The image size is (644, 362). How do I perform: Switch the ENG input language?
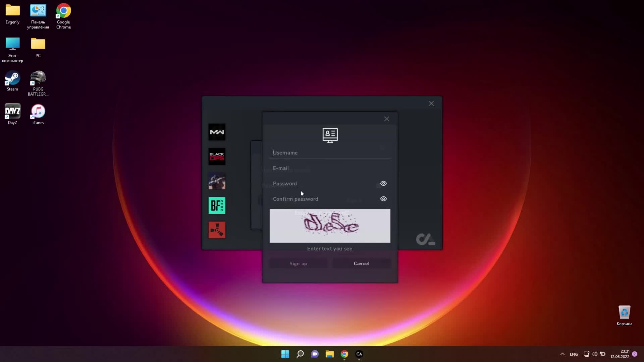pos(574,354)
